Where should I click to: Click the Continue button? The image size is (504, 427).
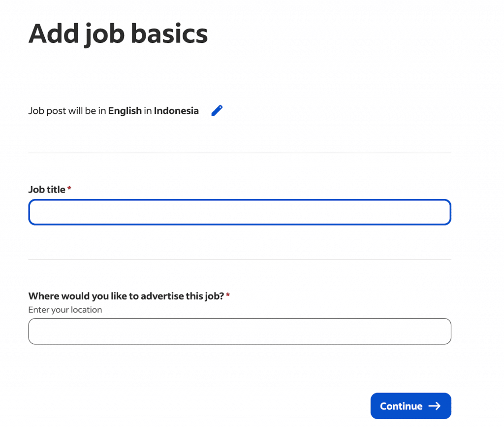tap(410, 406)
